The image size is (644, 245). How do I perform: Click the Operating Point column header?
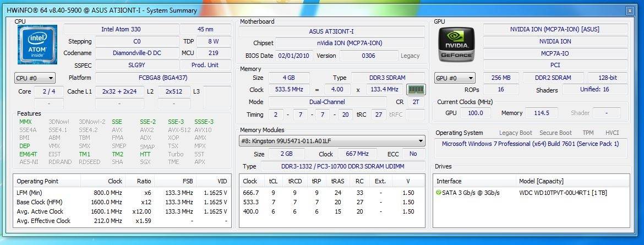click(x=47, y=181)
